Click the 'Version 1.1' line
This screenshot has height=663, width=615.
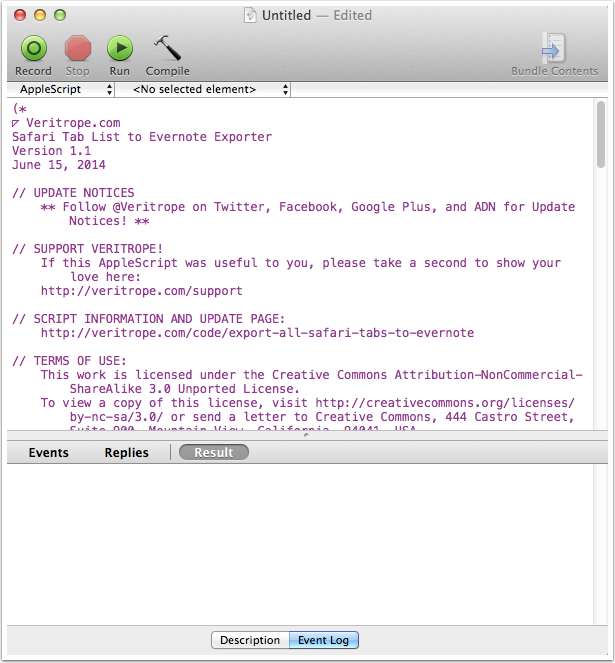point(52,151)
